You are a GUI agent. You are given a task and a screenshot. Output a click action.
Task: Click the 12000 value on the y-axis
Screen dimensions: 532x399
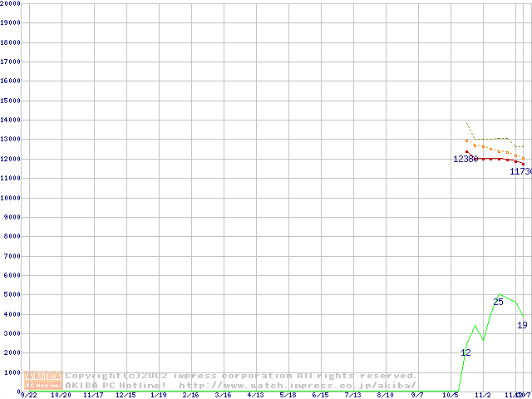(x=11, y=159)
